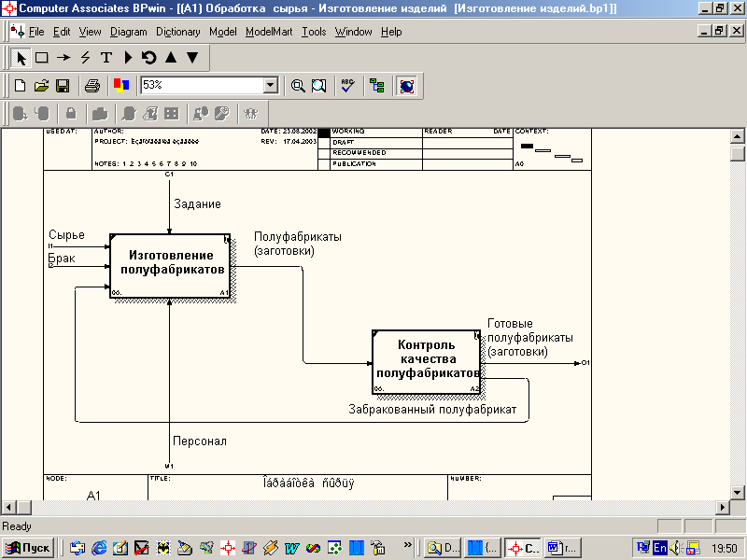Click the 'Брак' input arrow label
Image resolution: width=747 pixels, height=560 pixels.
pyautogui.click(x=62, y=259)
